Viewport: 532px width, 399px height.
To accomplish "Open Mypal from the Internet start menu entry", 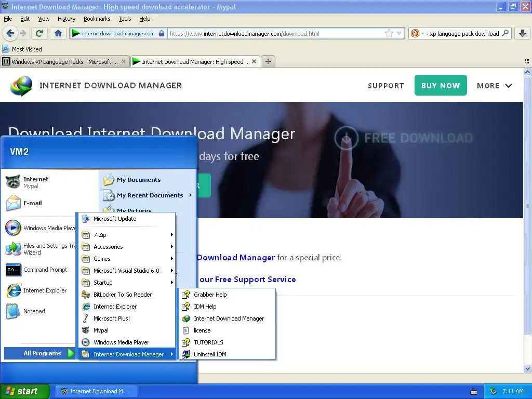I will point(49,182).
